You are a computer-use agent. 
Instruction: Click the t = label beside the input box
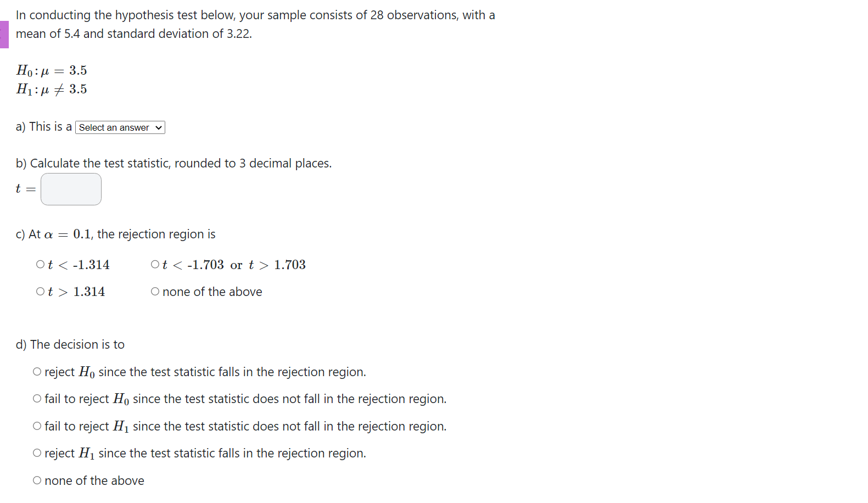click(24, 189)
